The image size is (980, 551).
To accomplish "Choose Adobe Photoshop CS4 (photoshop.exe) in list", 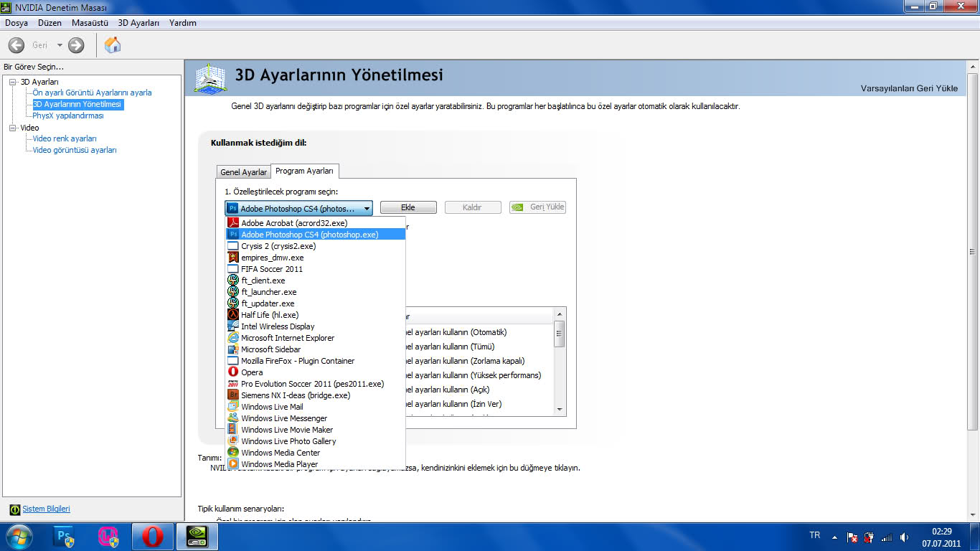I will coord(316,235).
